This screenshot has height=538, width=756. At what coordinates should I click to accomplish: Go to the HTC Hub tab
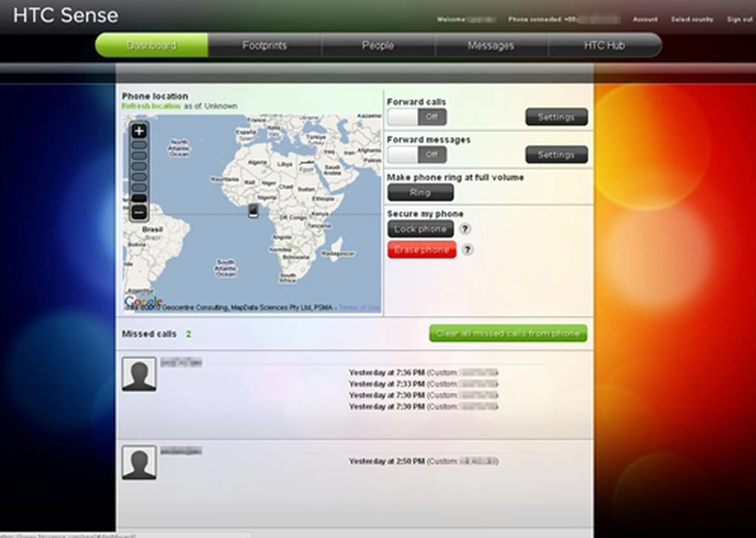pos(604,46)
